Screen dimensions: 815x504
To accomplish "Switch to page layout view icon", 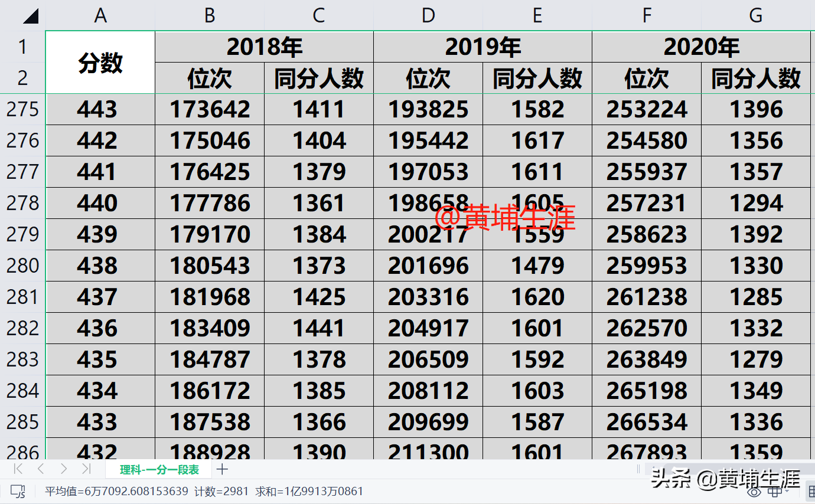I will coord(774,492).
